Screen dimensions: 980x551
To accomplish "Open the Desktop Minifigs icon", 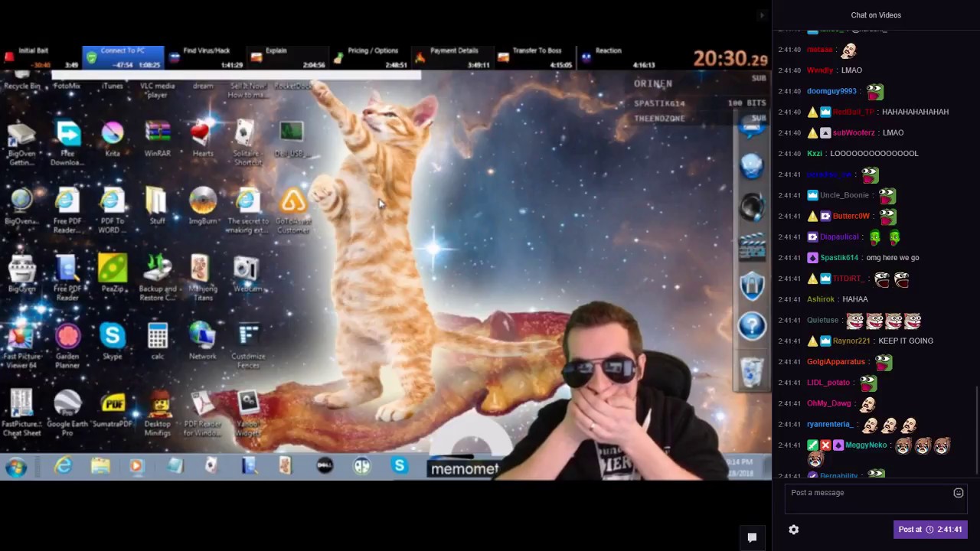I will pyautogui.click(x=158, y=413).
